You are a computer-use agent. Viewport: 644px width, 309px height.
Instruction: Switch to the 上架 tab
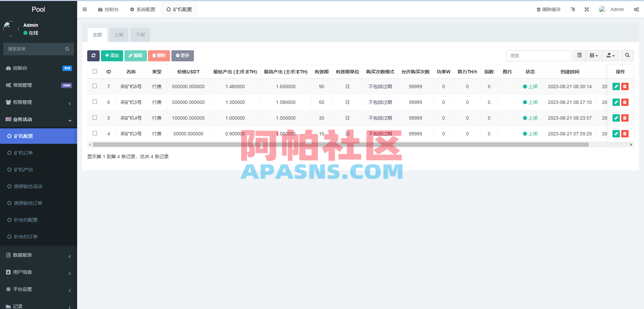(118, 35)
